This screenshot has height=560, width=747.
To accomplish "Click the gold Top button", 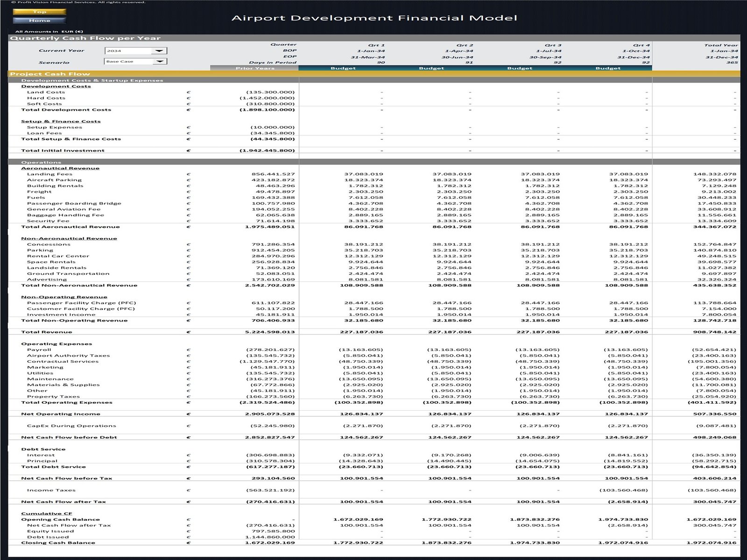I will (39, 12).
